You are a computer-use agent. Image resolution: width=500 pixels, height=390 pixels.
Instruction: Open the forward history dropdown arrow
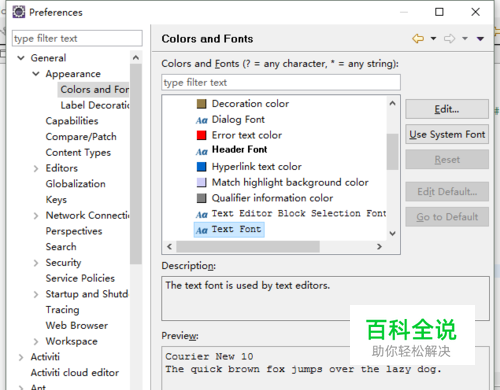pyautogui.click(x=465, y=39)
